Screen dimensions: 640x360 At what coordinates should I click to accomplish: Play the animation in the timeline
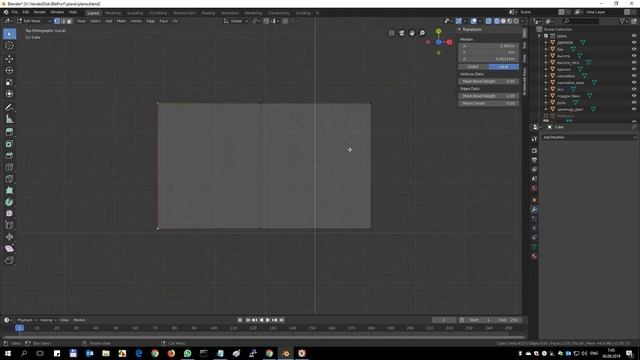268,320
